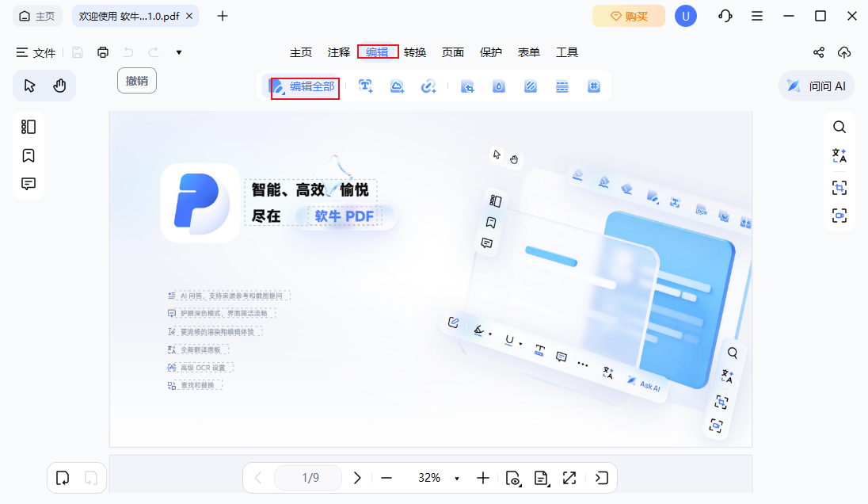The width and height of the screenshot is (868, 504).
Task: Close the 欢迎使用 pdf tab
Action: pyautogui.click(x=189, y=16)
